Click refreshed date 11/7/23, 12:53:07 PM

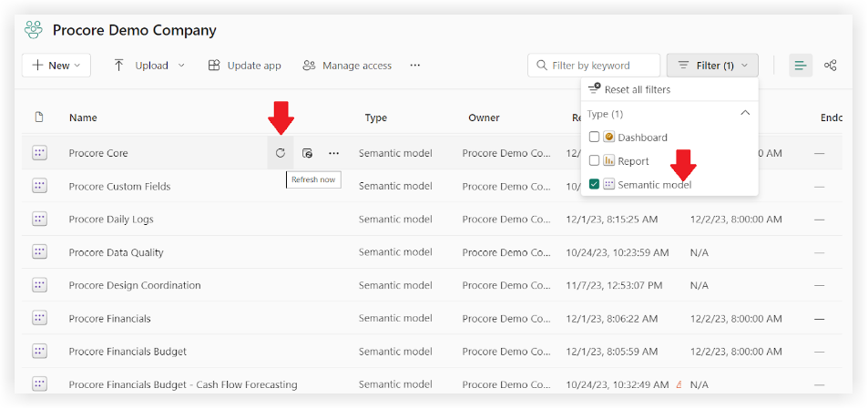pyautogui.click(x=615, y=285)
